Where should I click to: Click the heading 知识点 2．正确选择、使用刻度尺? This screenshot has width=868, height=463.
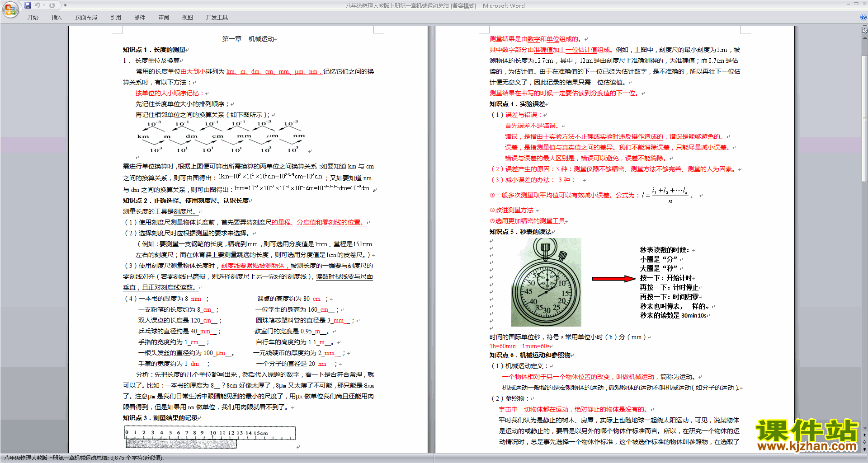coord(186,201)
